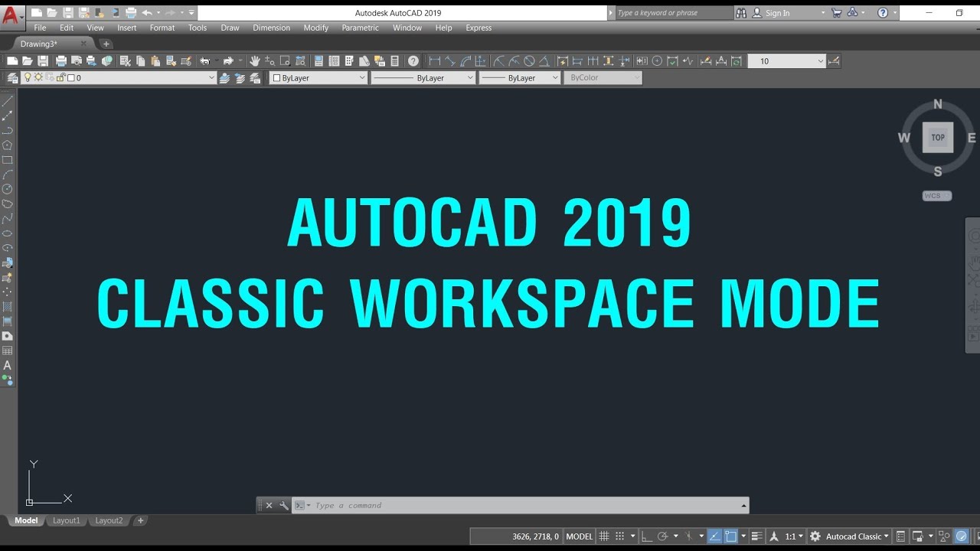The image size is (980, 551).
Task: Click the Dimension Style icon beside dropdown
Action: pyautogui.click(x=834, y=61)
